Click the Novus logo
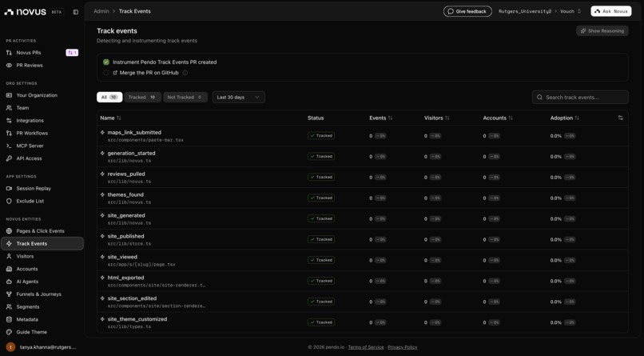This screenshot has height=356, width=644. click(x=25, y=12)
